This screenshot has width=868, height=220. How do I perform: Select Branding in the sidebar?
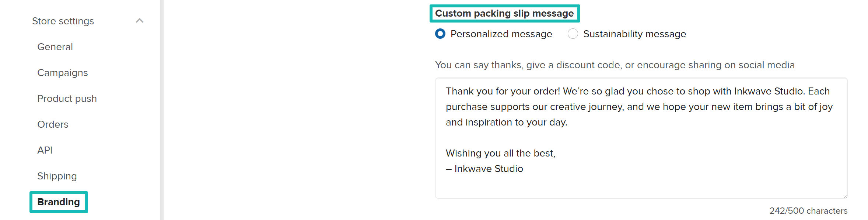pyautogui.click(x=58, y=202)
